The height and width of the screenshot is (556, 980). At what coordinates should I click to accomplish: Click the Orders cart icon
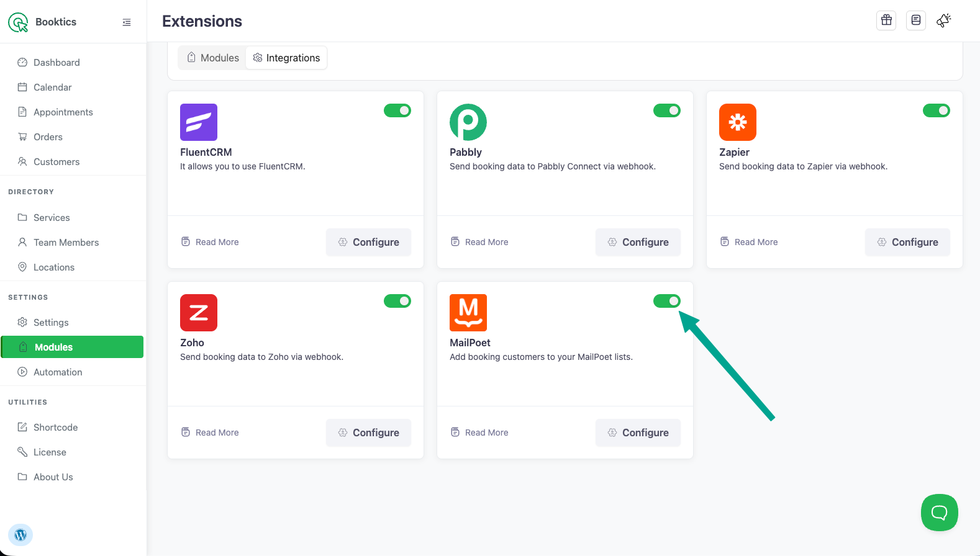pyautogui.click(x=22, y=137)
